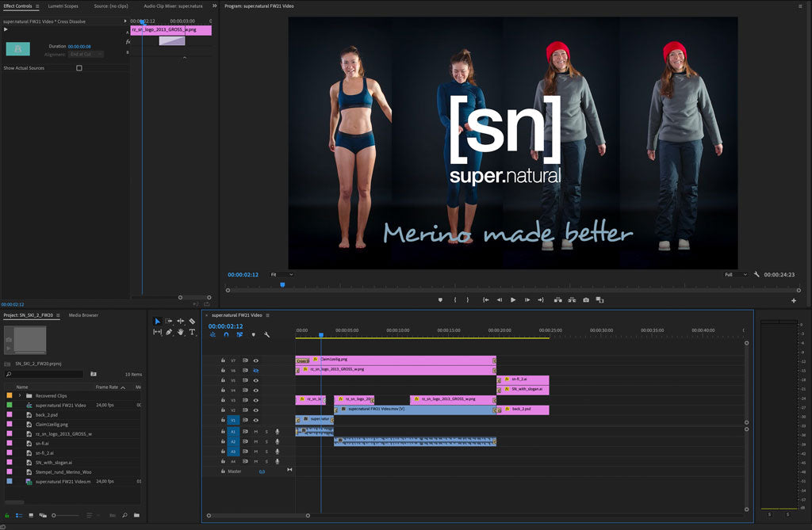
Task: Enable the Show Actual Sources checkbox
Action: pos(79,68)
